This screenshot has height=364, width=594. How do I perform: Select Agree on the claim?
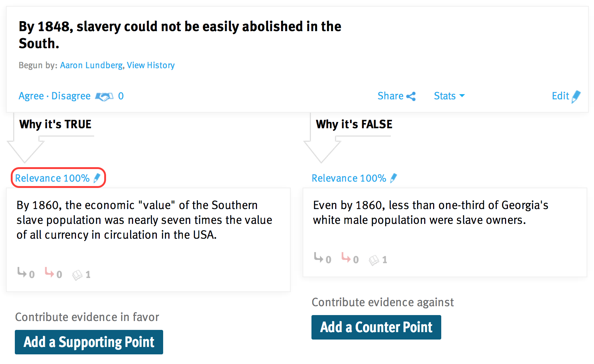(31, 96)
